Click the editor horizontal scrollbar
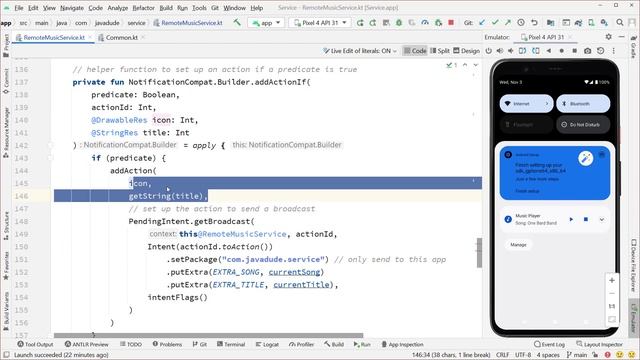This screenshot has height=360, width=640. coord(208,336)
